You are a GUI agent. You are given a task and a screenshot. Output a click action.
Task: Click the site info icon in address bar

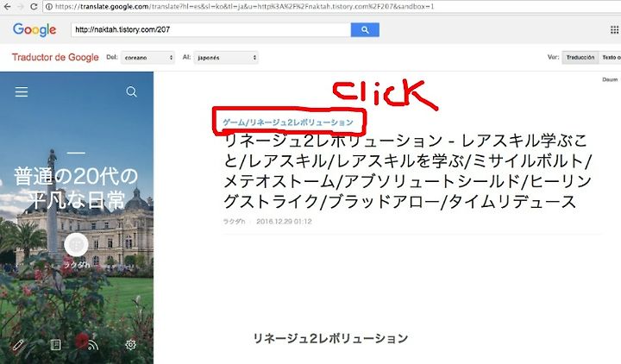click(48, 6)
